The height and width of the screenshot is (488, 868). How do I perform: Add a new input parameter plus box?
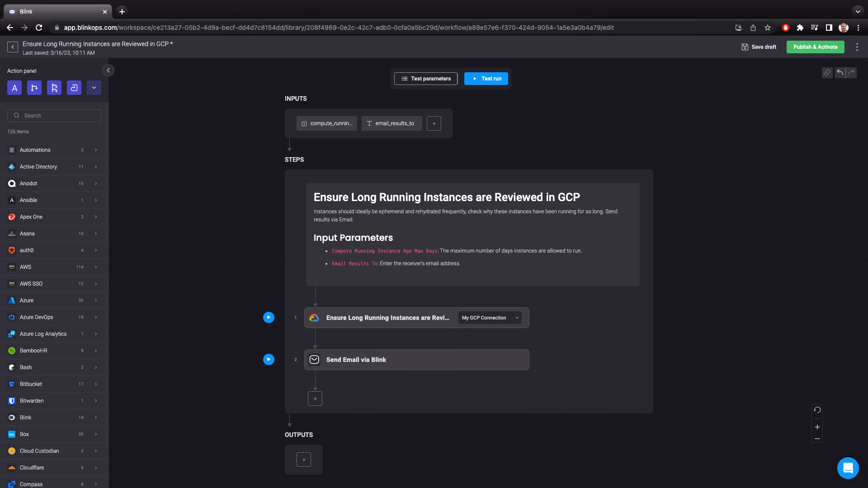pos(434,123)
